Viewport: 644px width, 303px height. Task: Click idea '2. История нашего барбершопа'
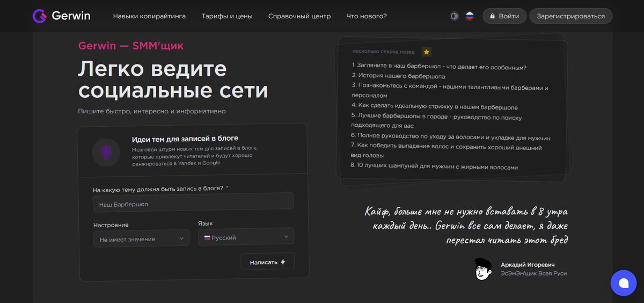click(398, 76)
